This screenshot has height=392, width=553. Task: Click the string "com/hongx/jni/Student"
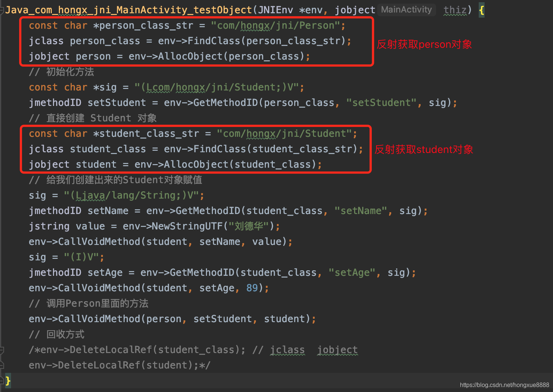(284, 133)
